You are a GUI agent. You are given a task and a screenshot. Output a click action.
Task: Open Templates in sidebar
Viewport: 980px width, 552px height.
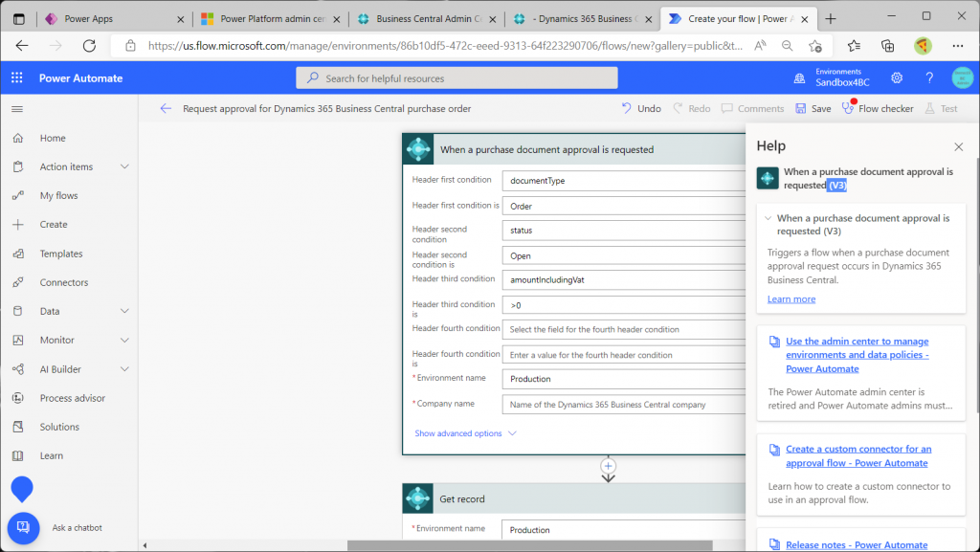[61, 254]
